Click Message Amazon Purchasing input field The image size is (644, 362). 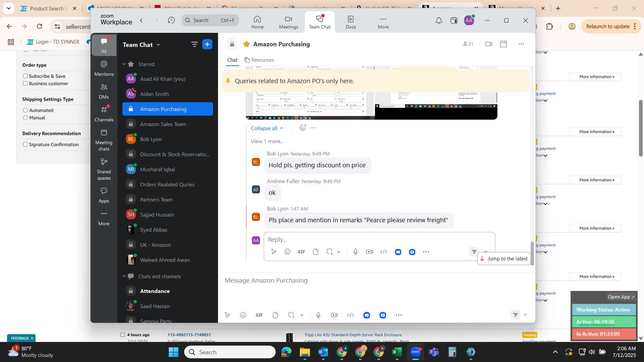pos(376,280)
